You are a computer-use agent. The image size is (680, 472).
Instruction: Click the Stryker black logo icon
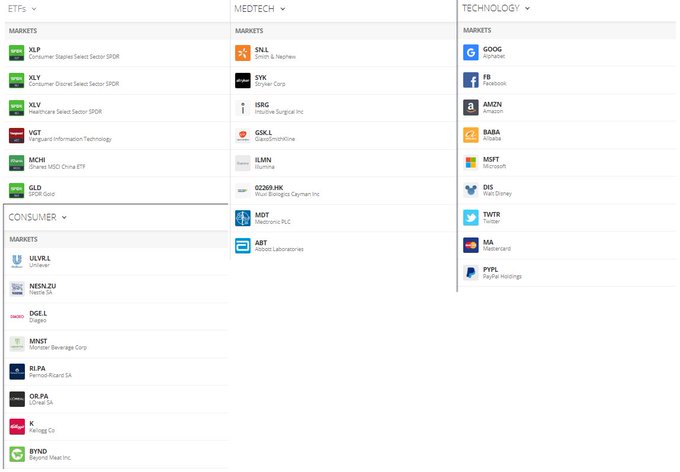click(x=243, y=80)
